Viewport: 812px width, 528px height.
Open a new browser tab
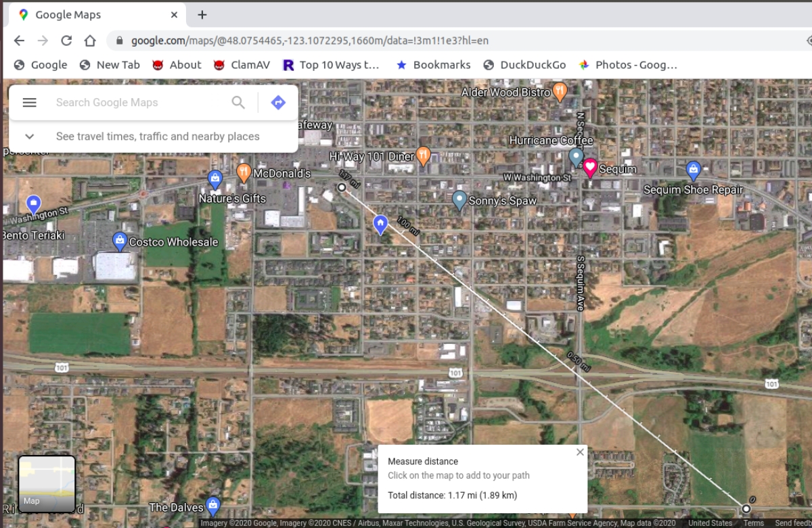[202, 15]
